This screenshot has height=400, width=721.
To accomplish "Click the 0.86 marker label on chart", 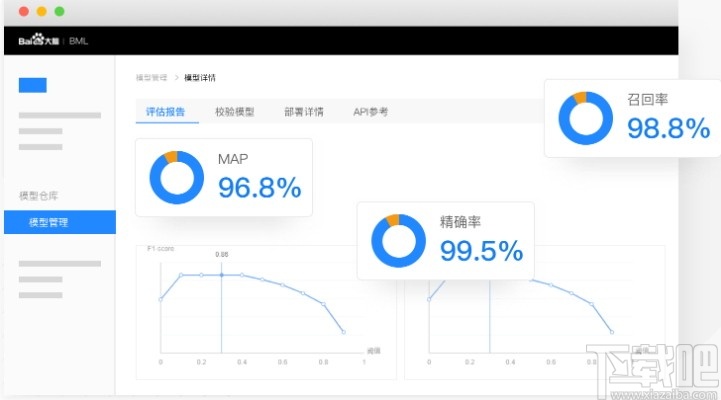I will point(222,254).
